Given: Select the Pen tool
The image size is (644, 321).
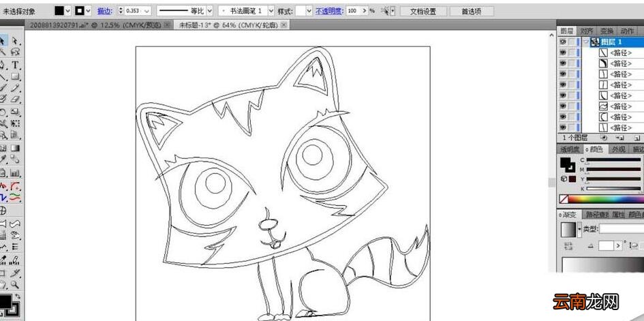Looking at the screenshot, I should (x=3, y=65).
